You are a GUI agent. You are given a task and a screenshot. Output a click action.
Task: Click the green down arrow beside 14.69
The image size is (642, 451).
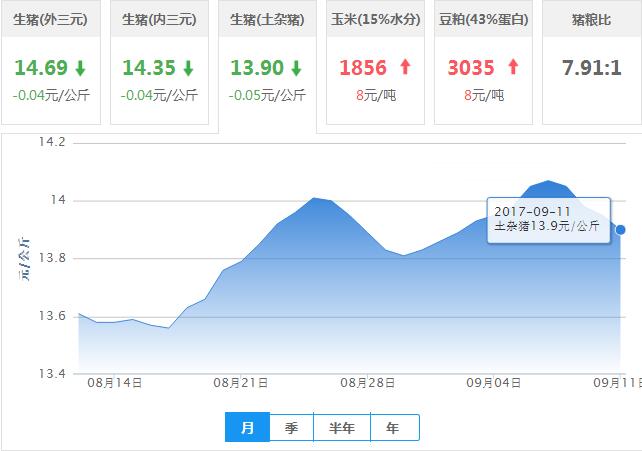(x=80, y=68)
